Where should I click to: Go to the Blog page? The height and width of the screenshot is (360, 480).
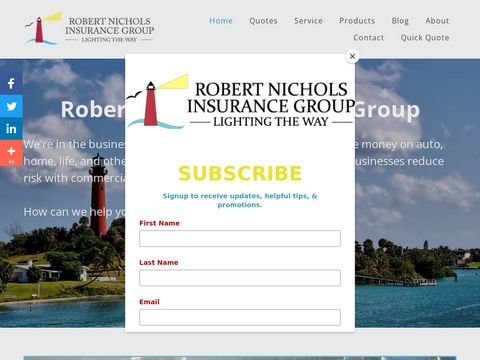click(400, 21)
